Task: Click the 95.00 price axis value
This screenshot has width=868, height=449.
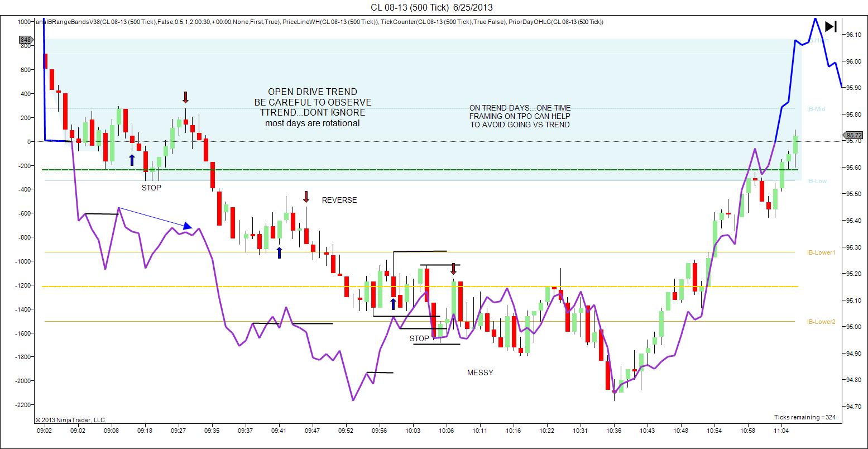Action: tap(854, 327)
